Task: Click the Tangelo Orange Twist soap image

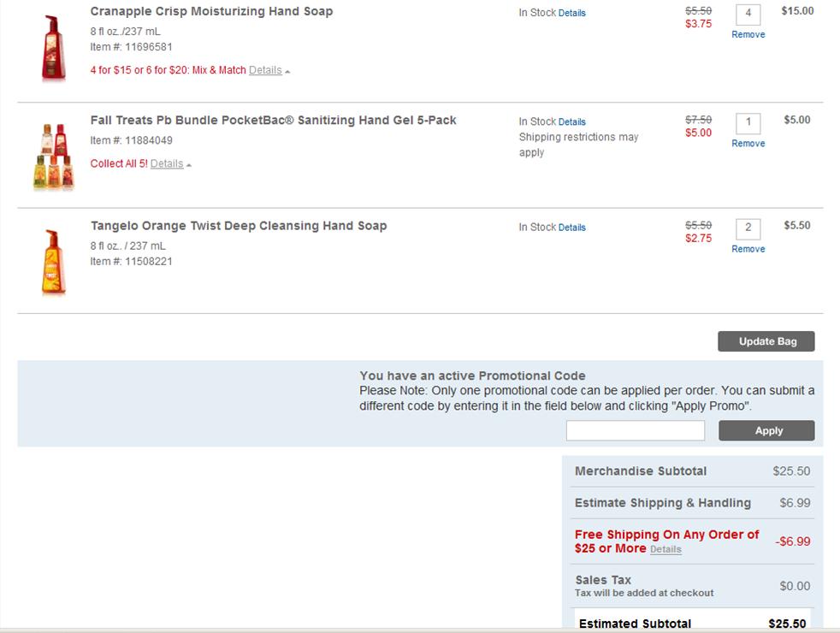Action: (53, 262)
